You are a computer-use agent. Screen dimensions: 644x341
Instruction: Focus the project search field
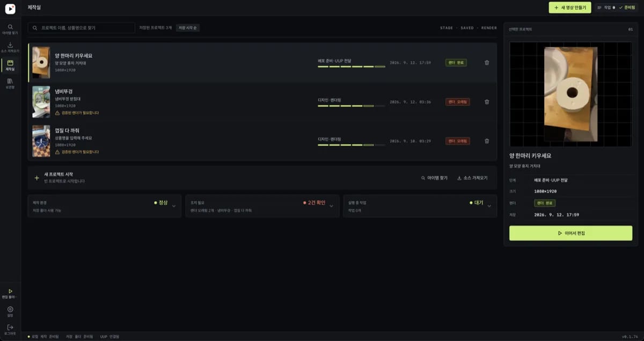82,27
